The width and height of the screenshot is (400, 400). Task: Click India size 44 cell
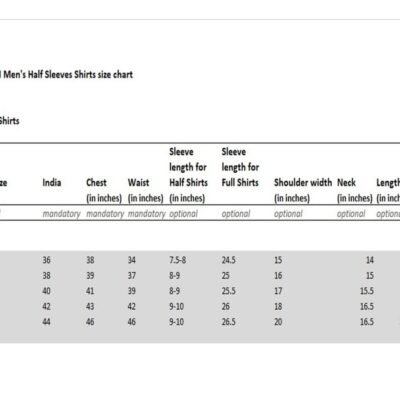tap(47, 322)
